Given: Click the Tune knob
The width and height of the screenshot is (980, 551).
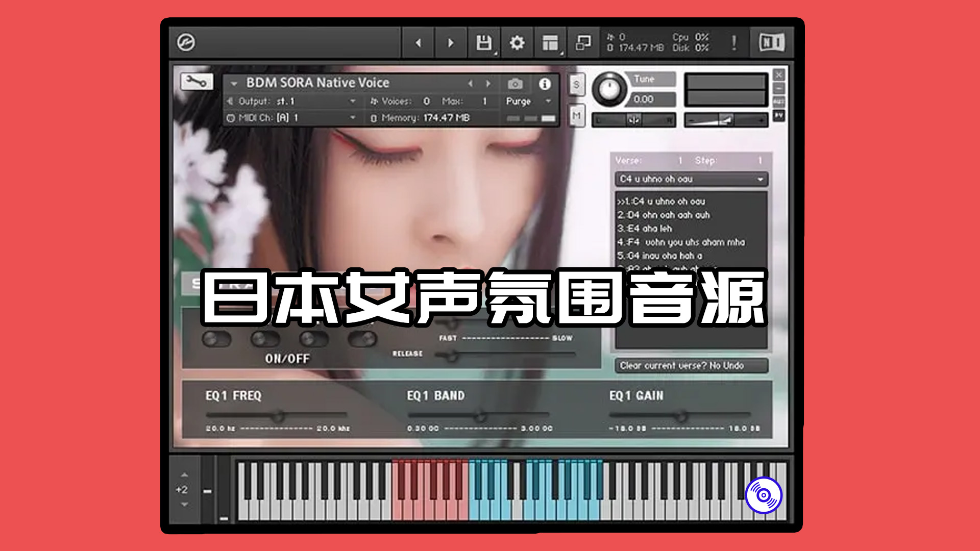Looking at the screenshot, I should point(609,89).
